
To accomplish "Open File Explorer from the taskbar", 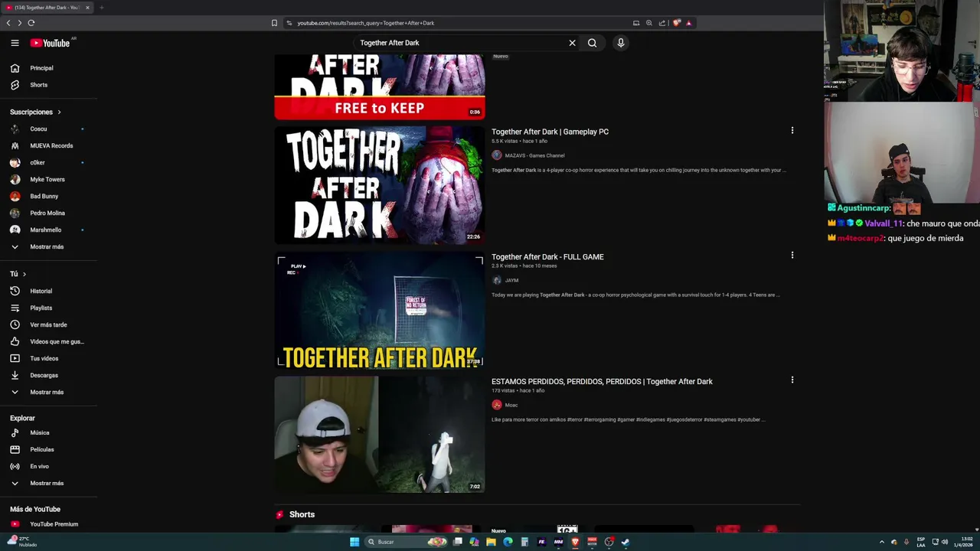I will [491, 542].
